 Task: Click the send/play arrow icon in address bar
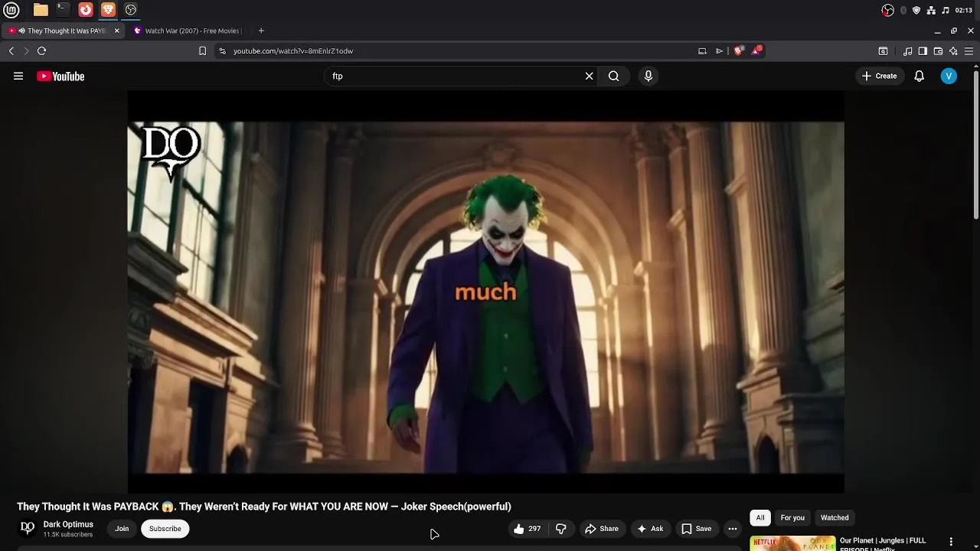pyautogui.click(x=719, y=51)
